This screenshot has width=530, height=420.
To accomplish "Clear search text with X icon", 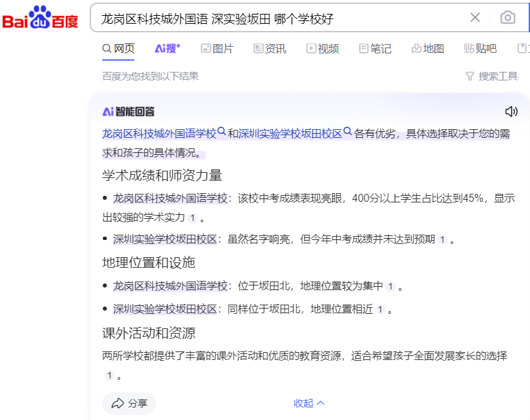I will coord(475,18).
